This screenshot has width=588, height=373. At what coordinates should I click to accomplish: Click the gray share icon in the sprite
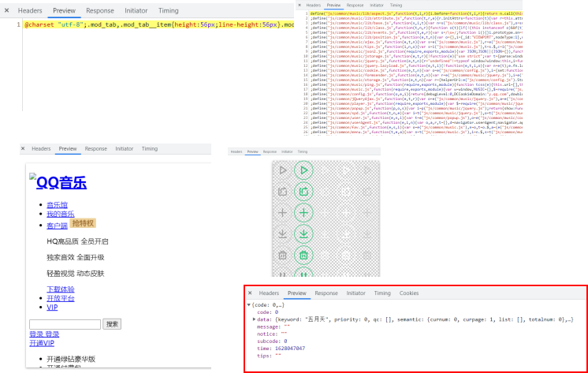tap(283, 192)
